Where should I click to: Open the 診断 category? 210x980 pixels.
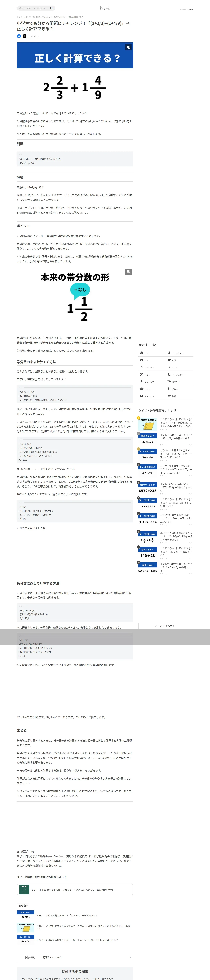pyautogui.click(x=180, y=396)
